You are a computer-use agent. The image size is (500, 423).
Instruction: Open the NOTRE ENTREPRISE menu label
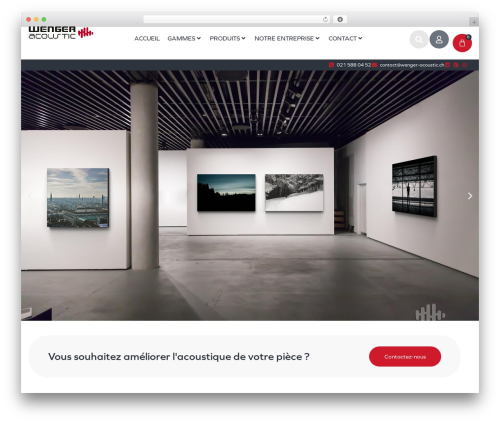[x=284, y=38]
